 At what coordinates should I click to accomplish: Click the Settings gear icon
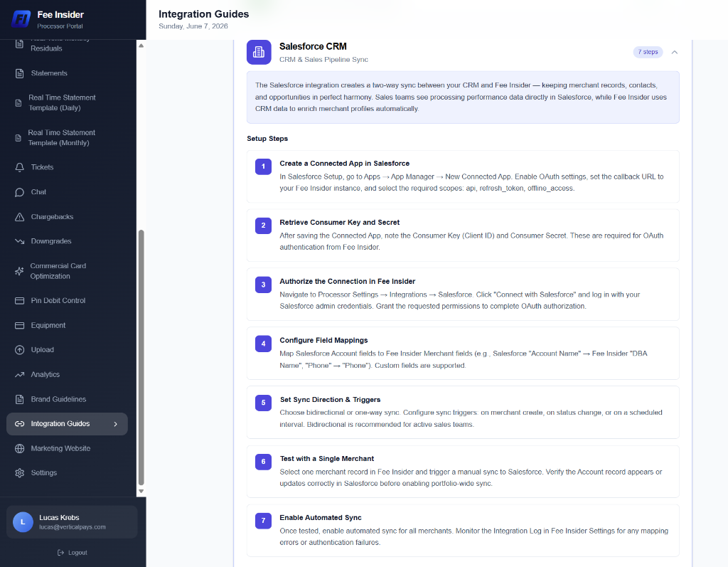[19, 472]
